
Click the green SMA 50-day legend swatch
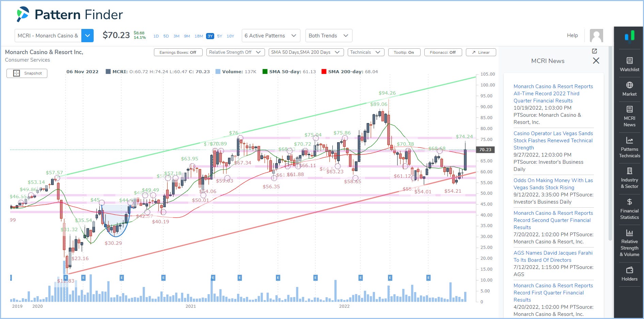(265, 71)
